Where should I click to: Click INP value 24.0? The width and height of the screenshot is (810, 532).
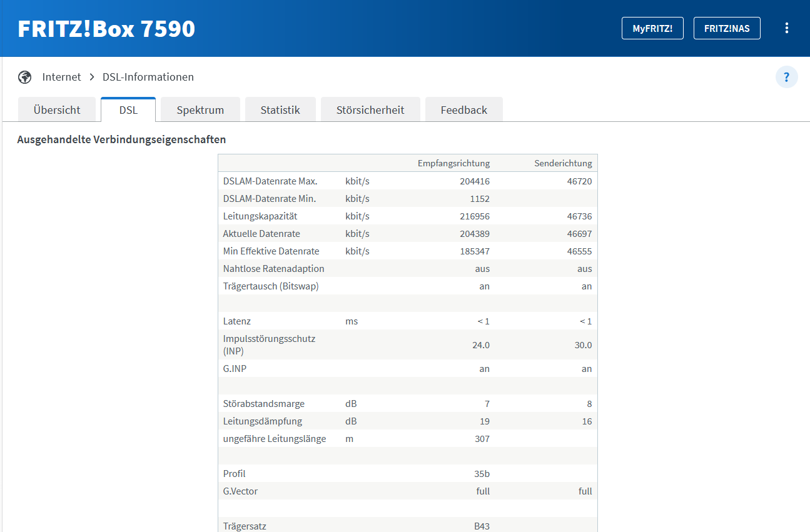[x=481, y=345]
